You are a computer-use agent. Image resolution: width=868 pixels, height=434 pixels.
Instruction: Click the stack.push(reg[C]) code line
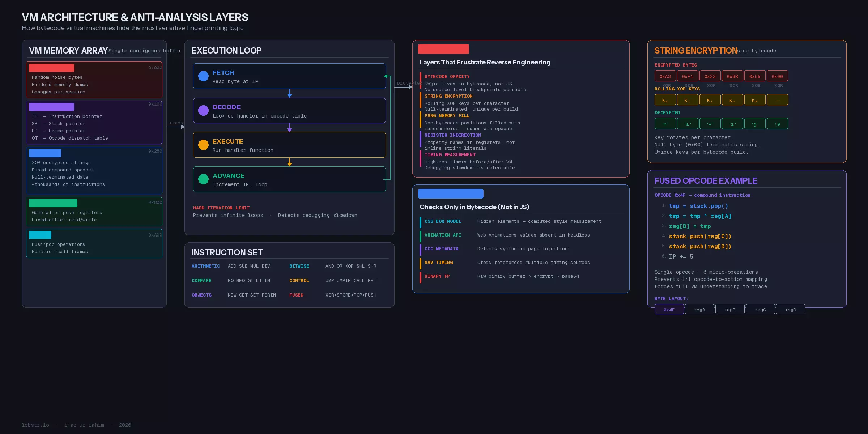(x=700, y=237)
